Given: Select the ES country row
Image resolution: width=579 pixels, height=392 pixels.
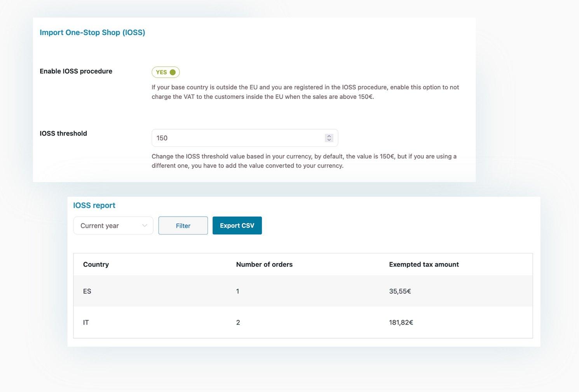Looking at the screenshot, I should click(x=303, y=291).
